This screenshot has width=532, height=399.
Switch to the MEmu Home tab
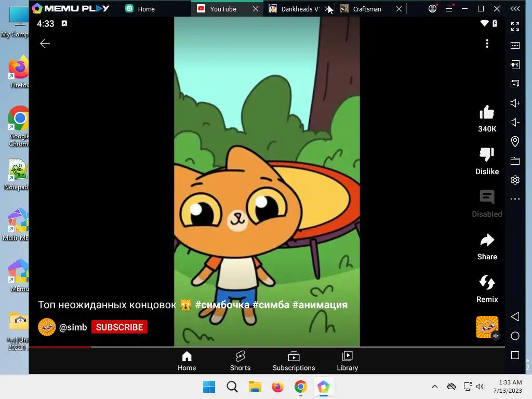(140, 9)
